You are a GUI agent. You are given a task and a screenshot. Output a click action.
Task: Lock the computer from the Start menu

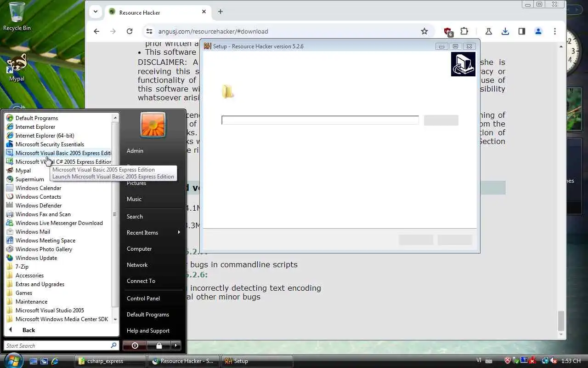coord(159,345)
